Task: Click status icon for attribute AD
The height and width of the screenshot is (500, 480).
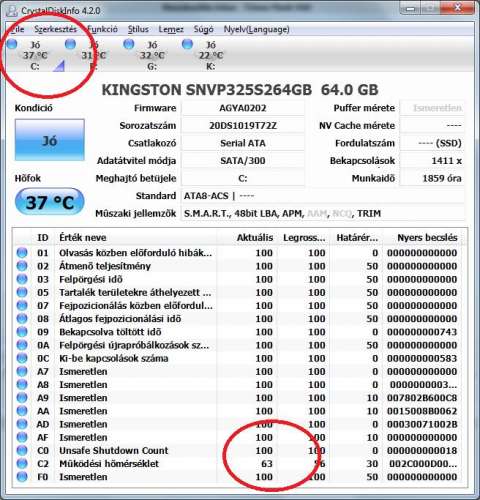Action: (x=22, y=424)
